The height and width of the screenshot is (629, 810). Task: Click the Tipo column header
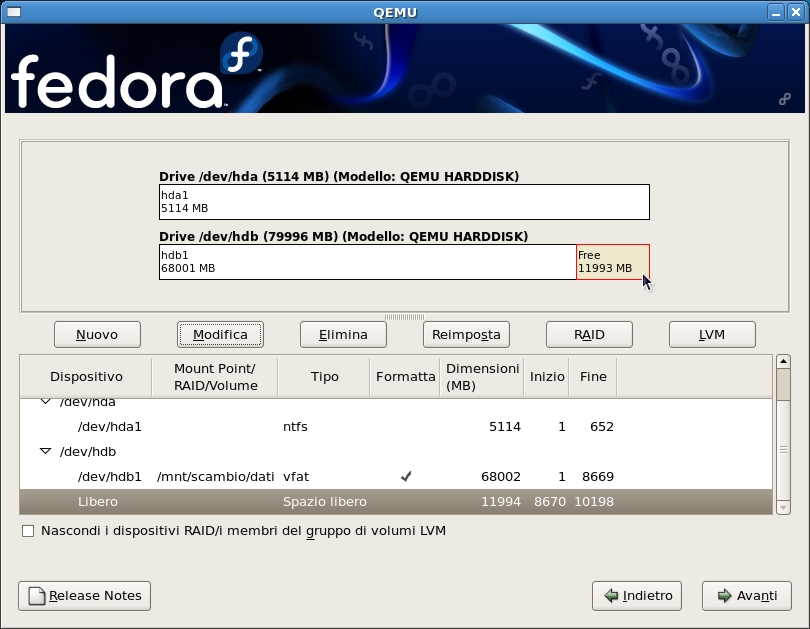click(324, 376)
